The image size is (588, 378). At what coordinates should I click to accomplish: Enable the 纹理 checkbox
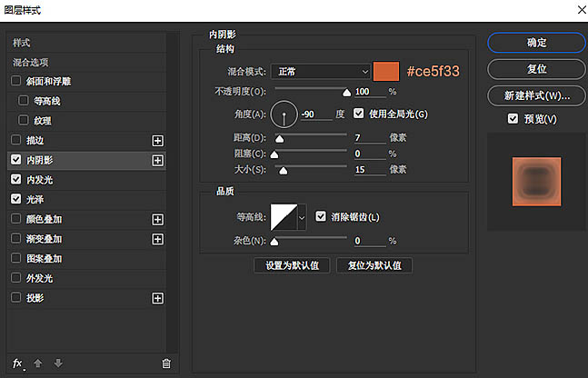pos(24,120)
